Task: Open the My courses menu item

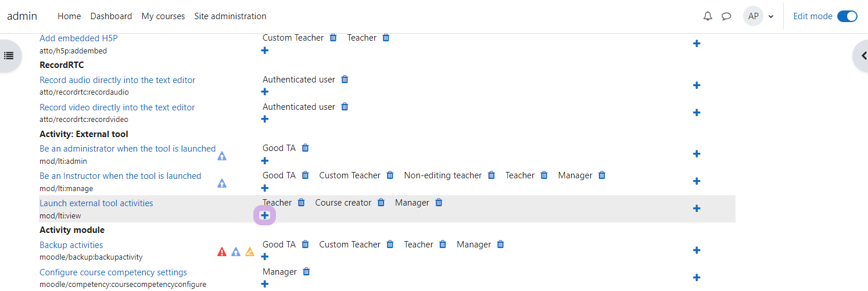Action: pyautogui.click(x=163, y=16)
